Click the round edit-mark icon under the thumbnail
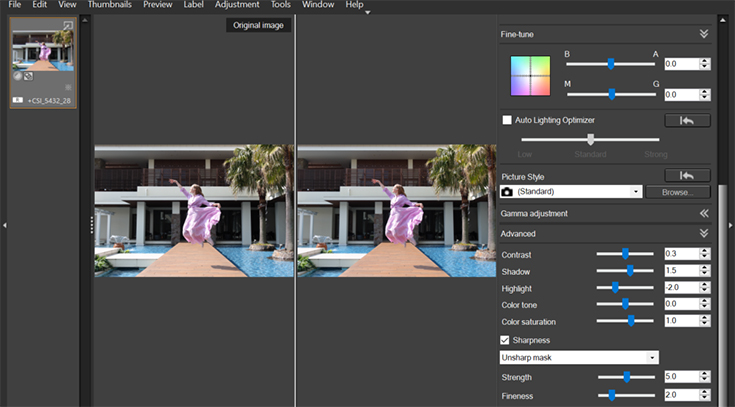The height and width of the screenshot is (407, 735). [x=18, y=75]
